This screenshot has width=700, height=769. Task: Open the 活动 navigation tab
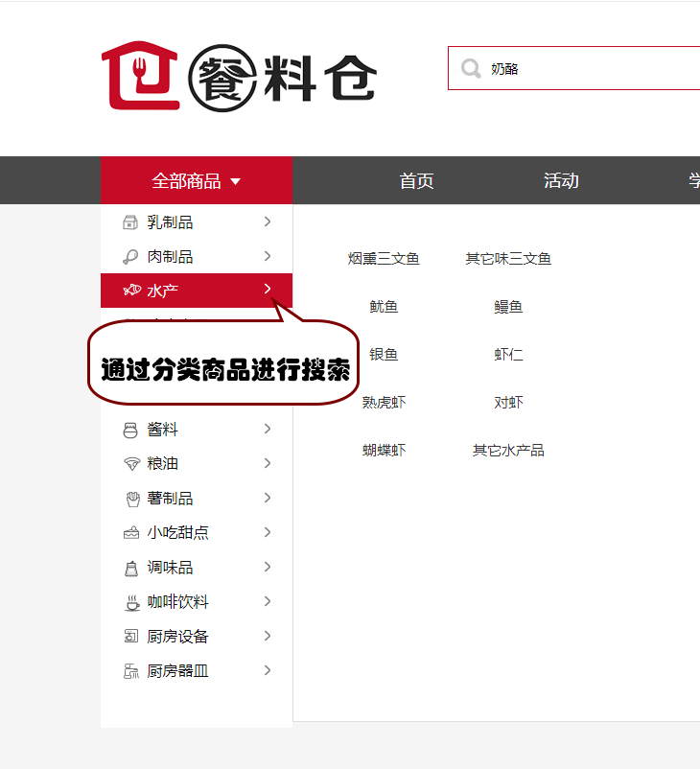tap(561, 181)
